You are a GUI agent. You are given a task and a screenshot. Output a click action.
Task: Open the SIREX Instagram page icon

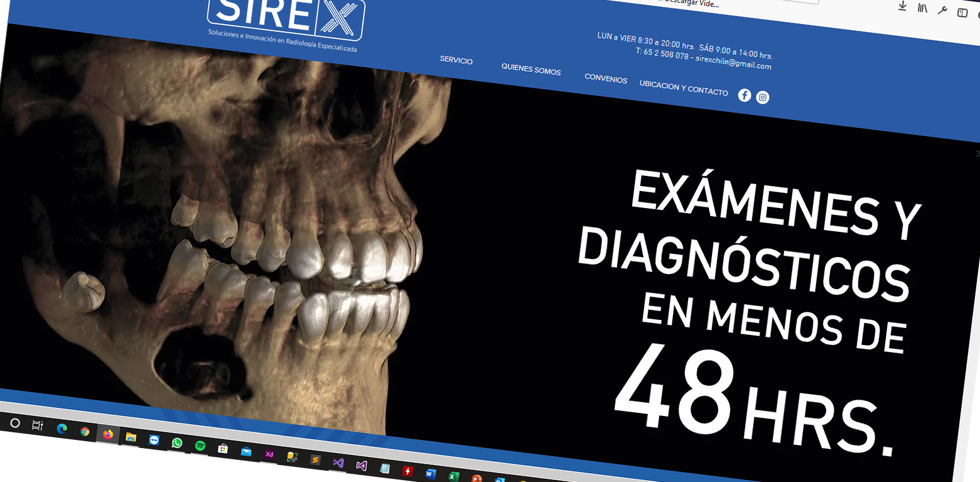tap(762, 97)
